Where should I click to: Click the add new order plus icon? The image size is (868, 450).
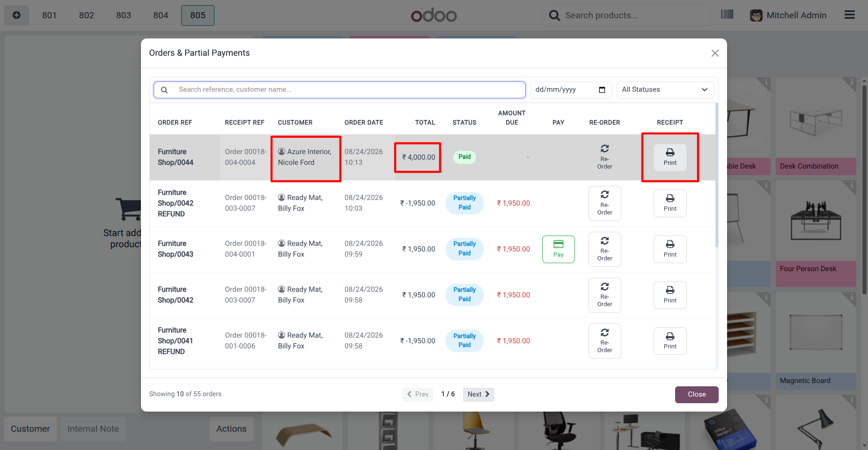pos(16,15)
